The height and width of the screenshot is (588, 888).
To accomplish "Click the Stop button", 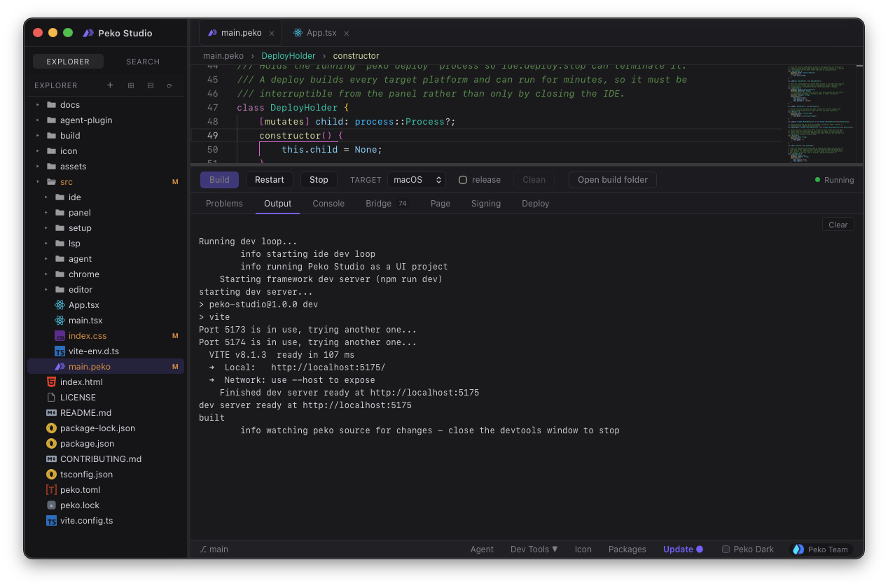I will (319, 180).
